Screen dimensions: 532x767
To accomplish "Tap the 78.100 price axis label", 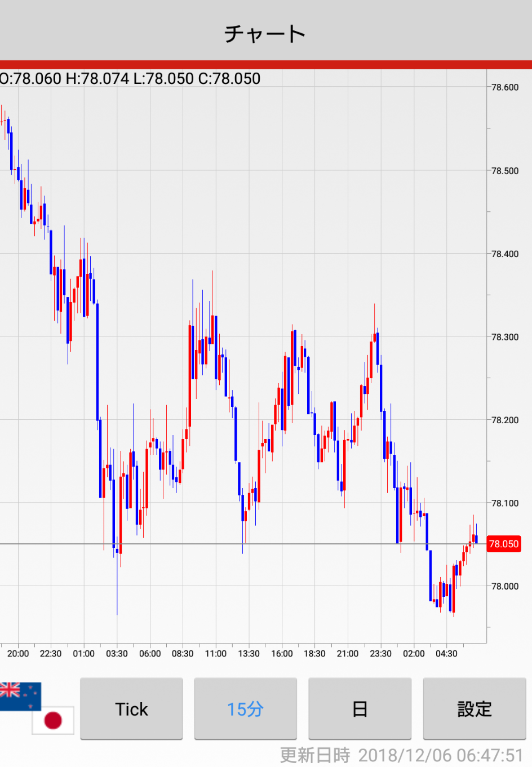I will pos(504,503).
